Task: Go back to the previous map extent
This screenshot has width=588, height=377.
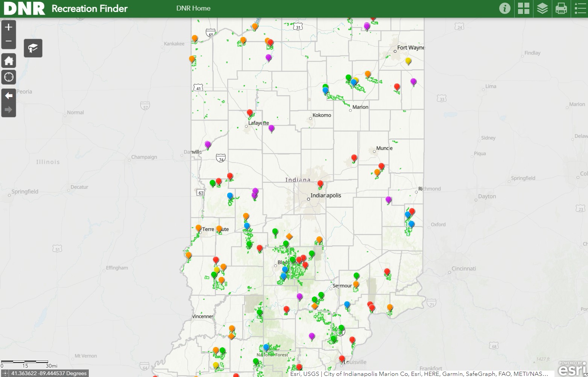Action: pos(8,96)
